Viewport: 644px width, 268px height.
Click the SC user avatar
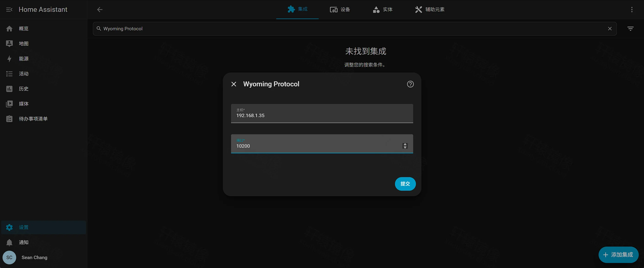(x=9, y=258)
